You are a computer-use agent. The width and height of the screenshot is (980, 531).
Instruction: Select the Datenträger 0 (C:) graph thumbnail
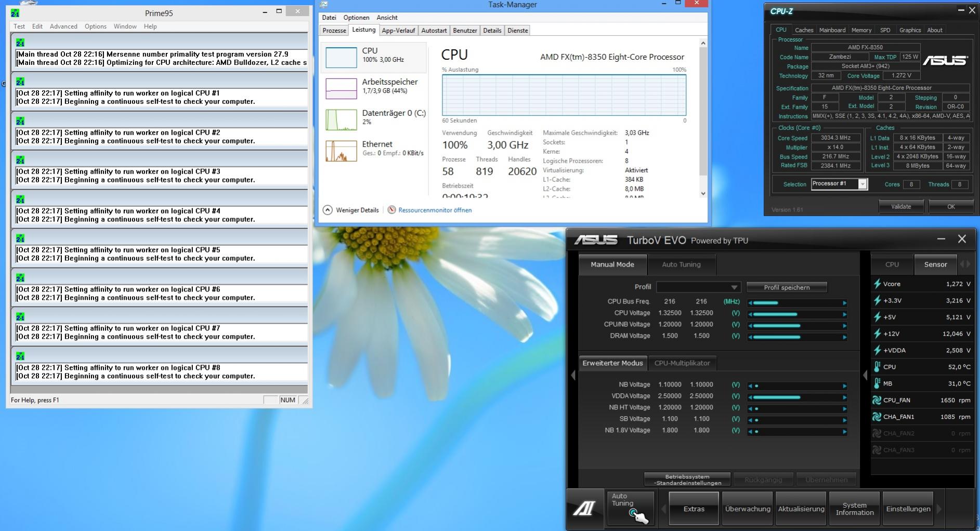coord(341,119)
